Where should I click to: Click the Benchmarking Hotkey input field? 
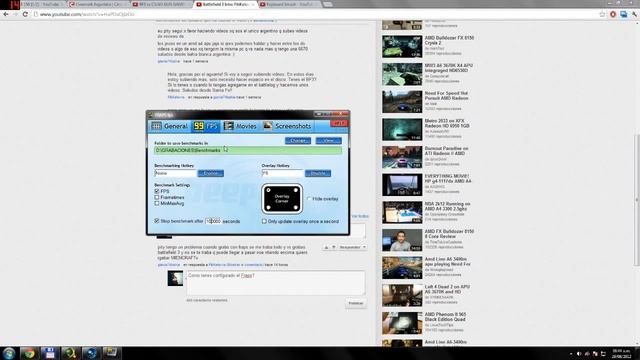175,173
